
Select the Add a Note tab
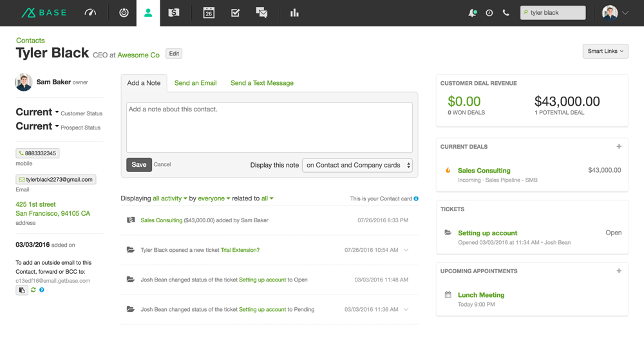point(144,83)
